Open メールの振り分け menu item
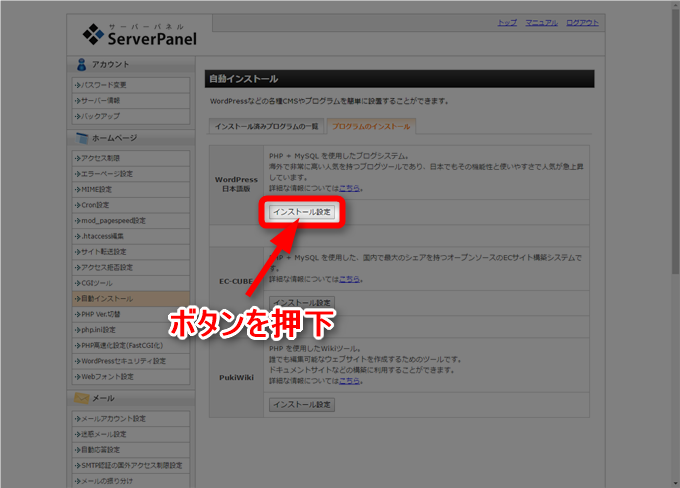 tap(131, 481)
